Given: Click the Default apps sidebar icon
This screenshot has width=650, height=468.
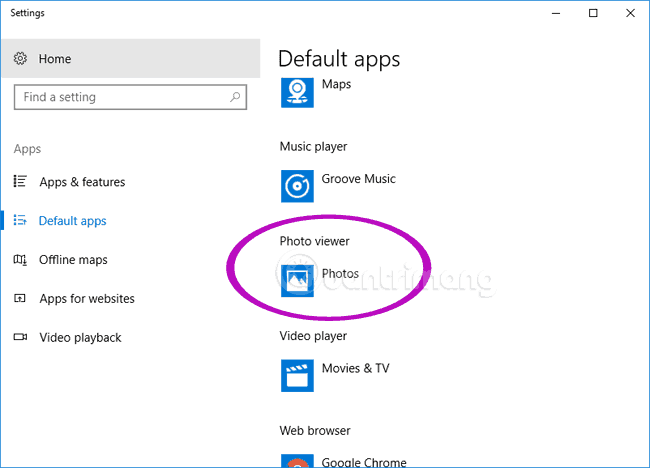Looking at the screenshot, I should coord(20,220).
